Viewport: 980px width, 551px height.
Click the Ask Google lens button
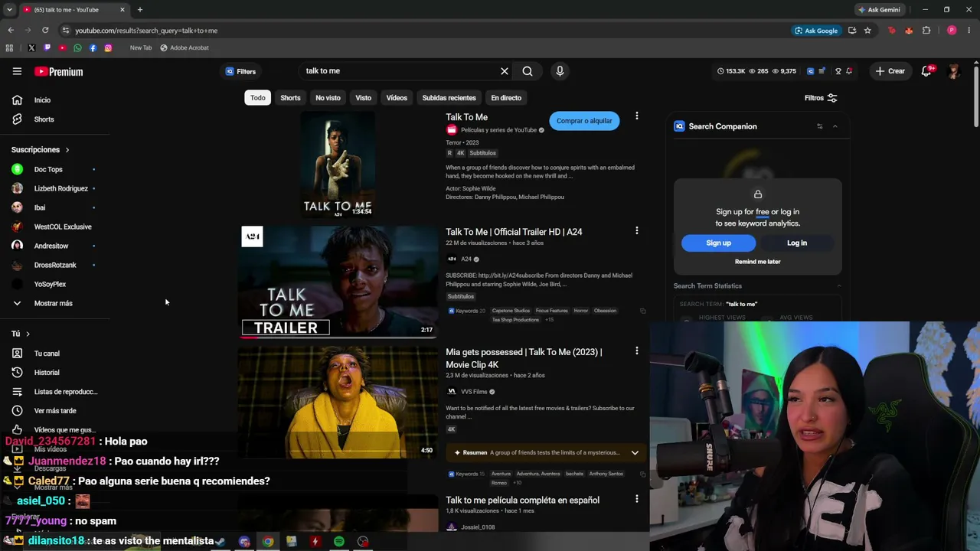coord(815,31)
